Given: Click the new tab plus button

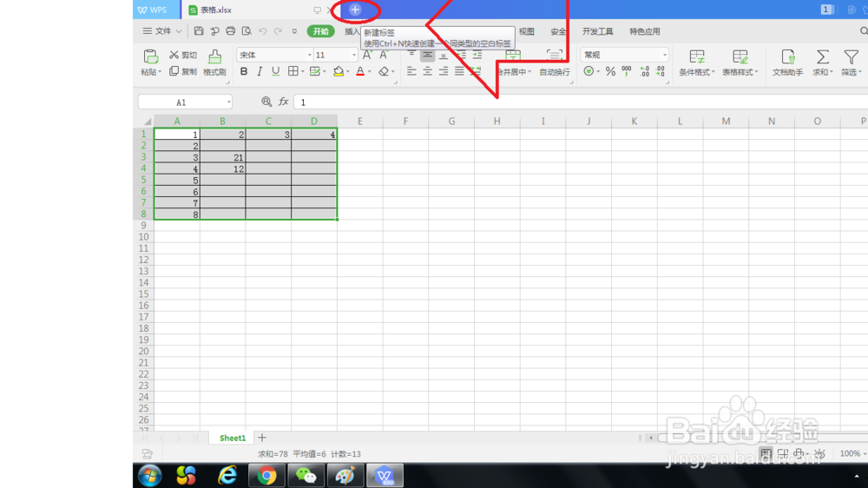Looking at the screenshot, I should tap(355, 10).
